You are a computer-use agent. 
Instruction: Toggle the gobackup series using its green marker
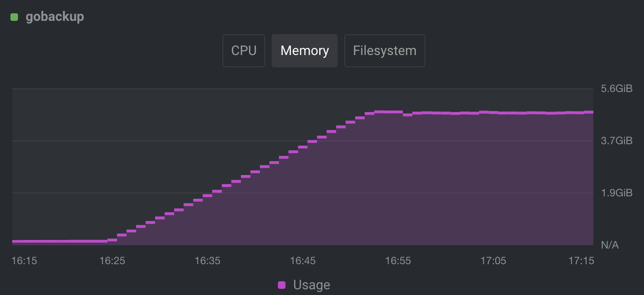(x=14, y=16)
